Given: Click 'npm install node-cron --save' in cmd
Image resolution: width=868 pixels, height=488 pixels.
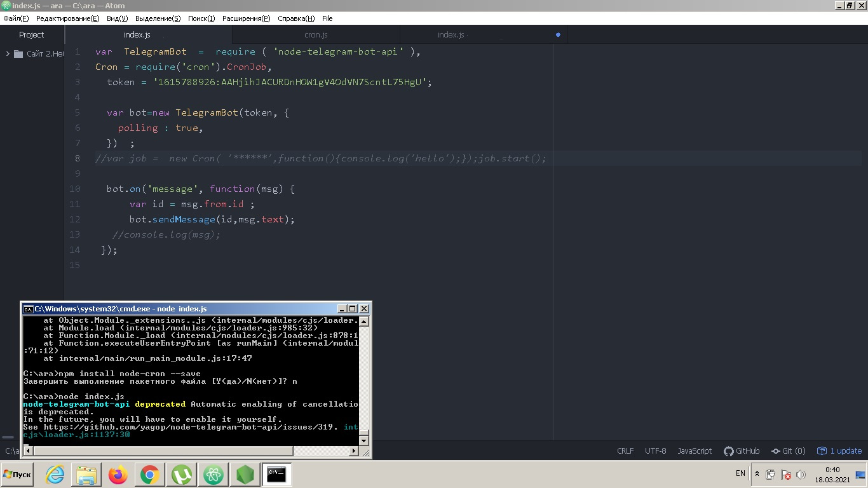Looking at the screenshot, I should (130, 374).
